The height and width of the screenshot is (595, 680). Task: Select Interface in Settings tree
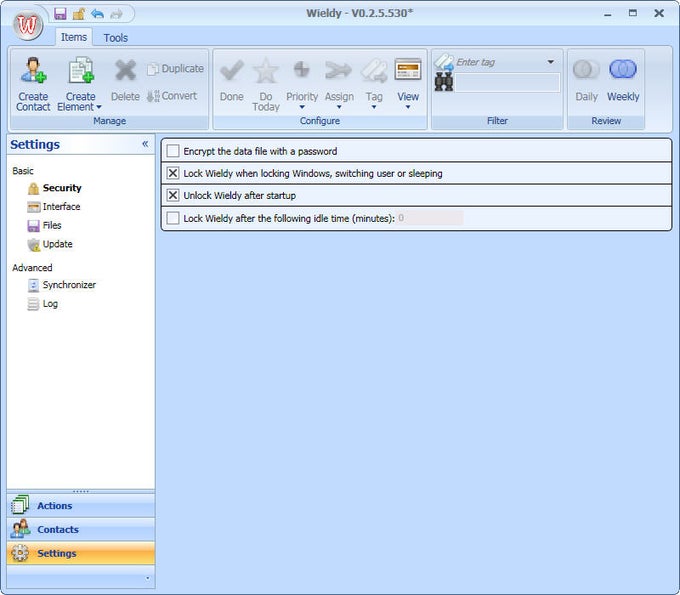pyautogui.click(x=54, y=207)
